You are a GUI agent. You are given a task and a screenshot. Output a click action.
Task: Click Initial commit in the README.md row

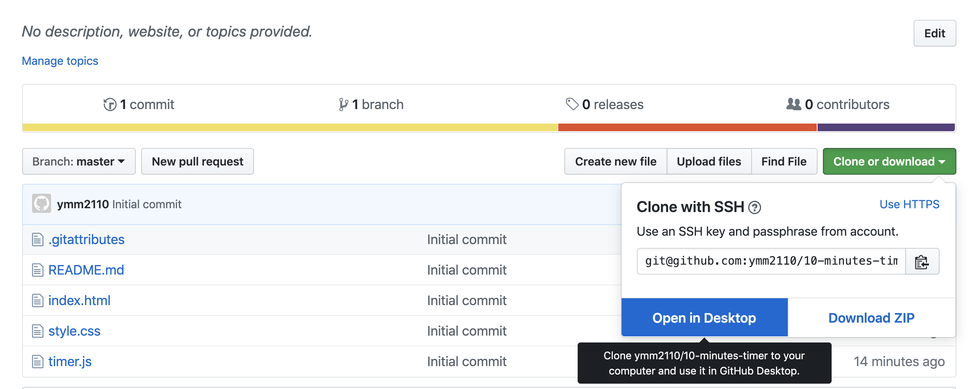(467, 270)
